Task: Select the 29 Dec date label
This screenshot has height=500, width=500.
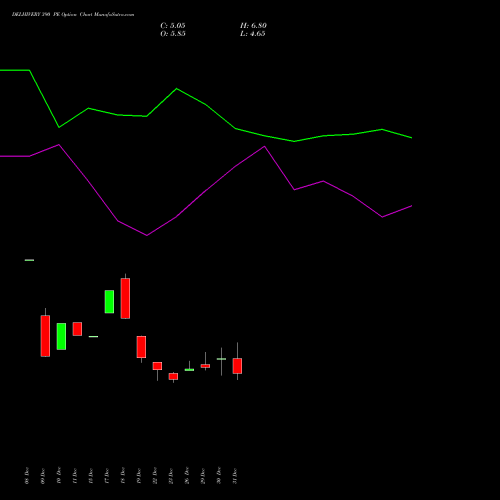Action: 203,476
